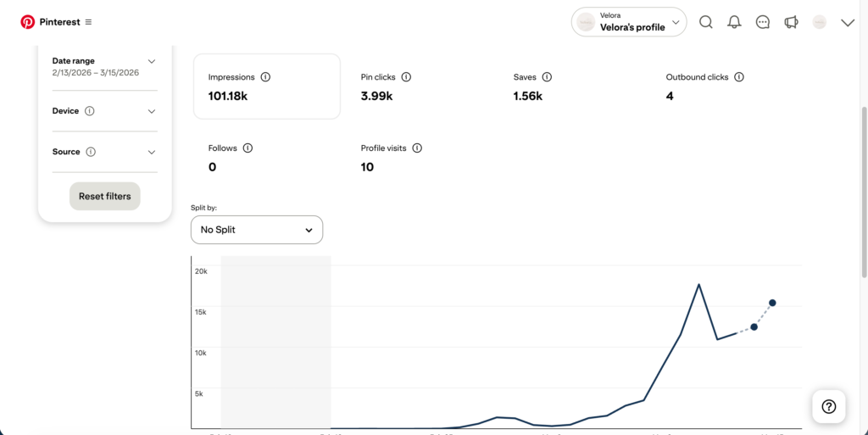Open the No Split dropdown

point(257,230)
